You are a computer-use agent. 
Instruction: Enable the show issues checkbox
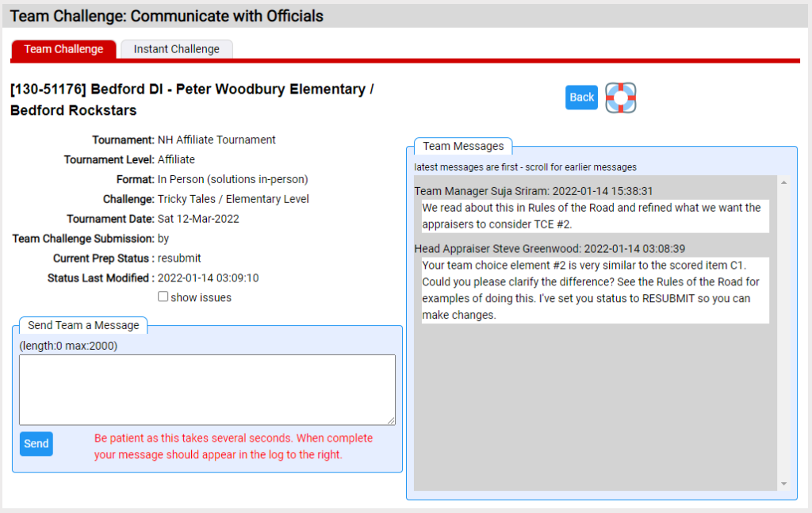163,297
